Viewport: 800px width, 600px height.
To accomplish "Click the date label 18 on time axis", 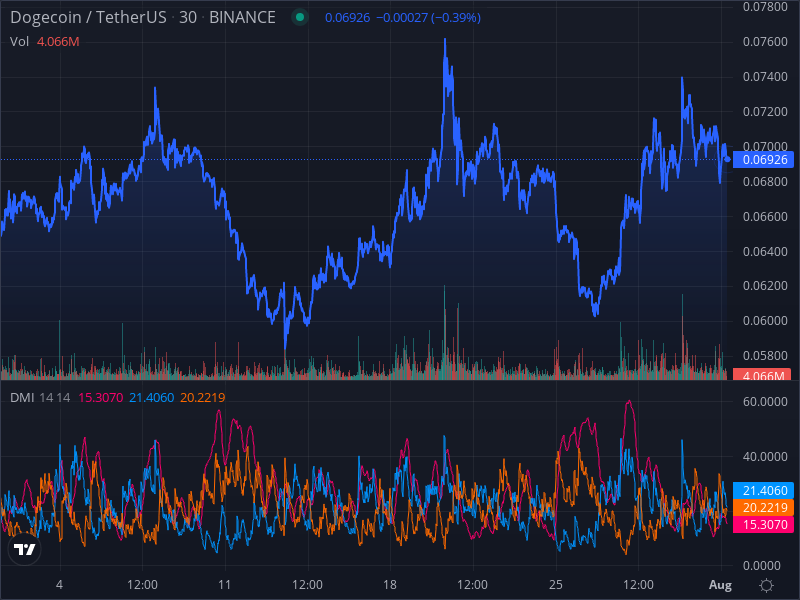I will (390, 585).
